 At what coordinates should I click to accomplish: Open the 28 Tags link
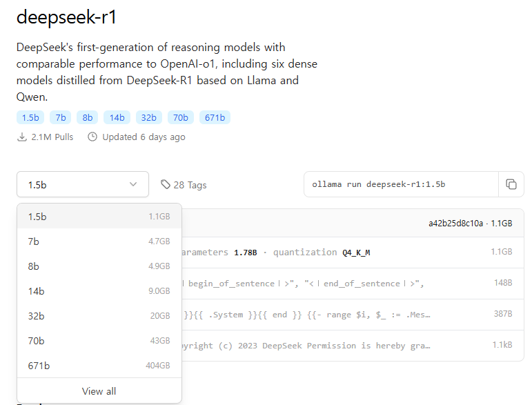coord(184,185)
